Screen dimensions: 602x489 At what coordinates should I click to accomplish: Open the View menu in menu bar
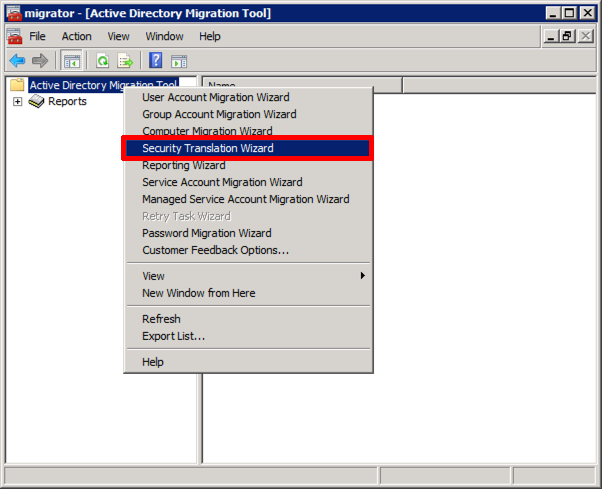[118, 36]
